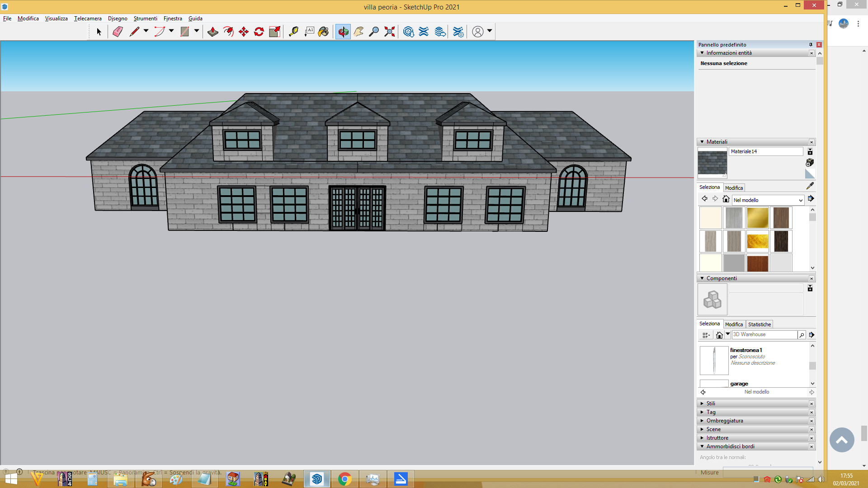Activate the Push/Pull tool

213,32
